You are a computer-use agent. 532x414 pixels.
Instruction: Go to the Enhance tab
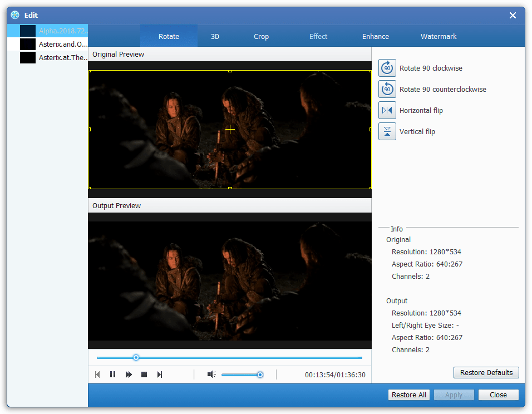(376, 36)
